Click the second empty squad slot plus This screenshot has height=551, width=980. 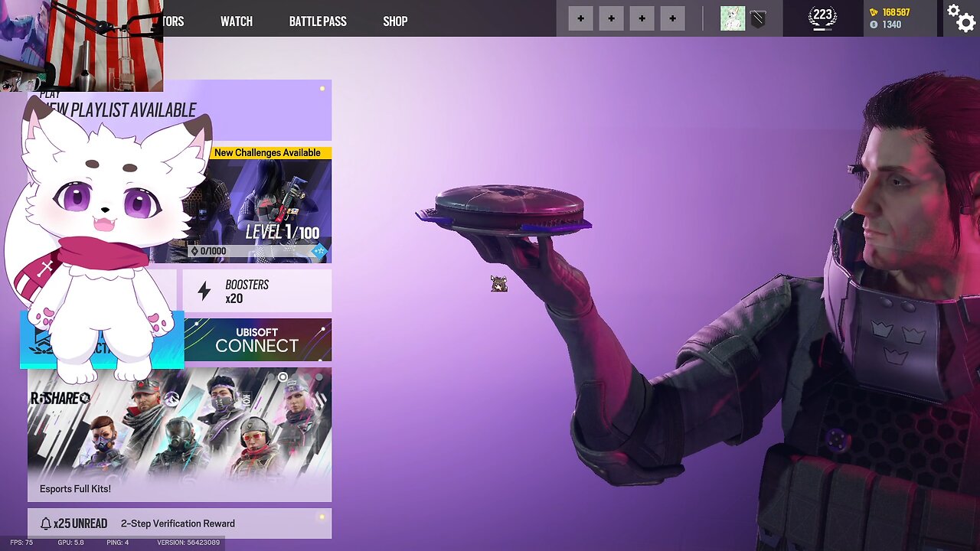pyautogui.click(x=611, y=18)
